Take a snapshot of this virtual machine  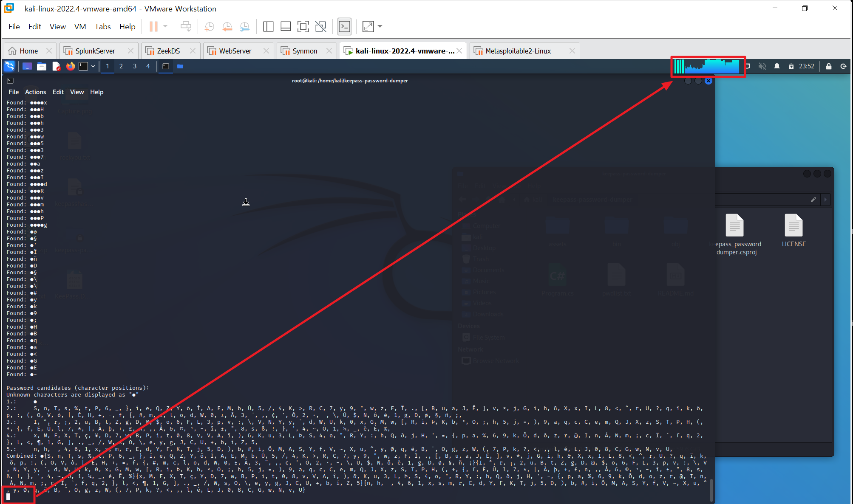coord(209,27)
